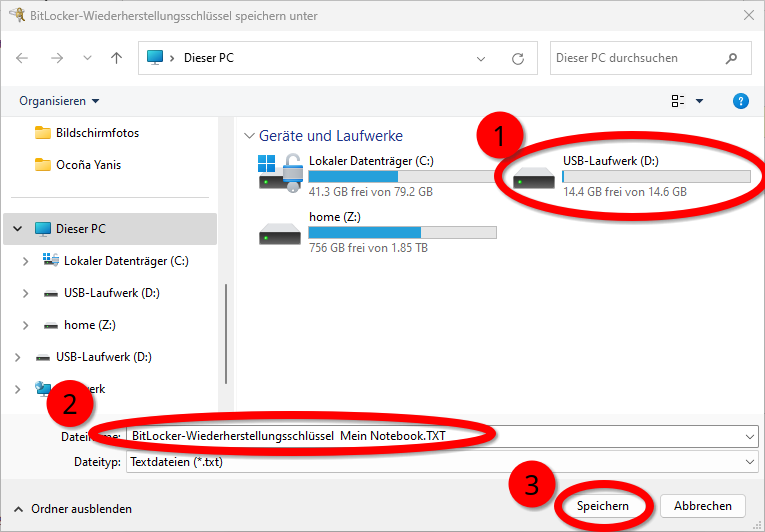765x532 pixels.
Task: Click the navigation pane scrollbar
Action: [226, 334]
